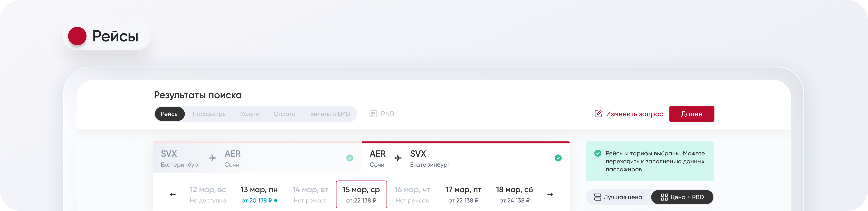Show later dates with right arrow
868x211 pixels.
click(x=550, y=195)
